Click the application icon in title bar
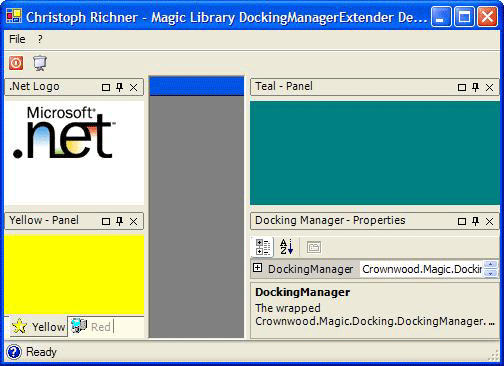The width and height of the screenshot is (504, 366). pos(14,16)
